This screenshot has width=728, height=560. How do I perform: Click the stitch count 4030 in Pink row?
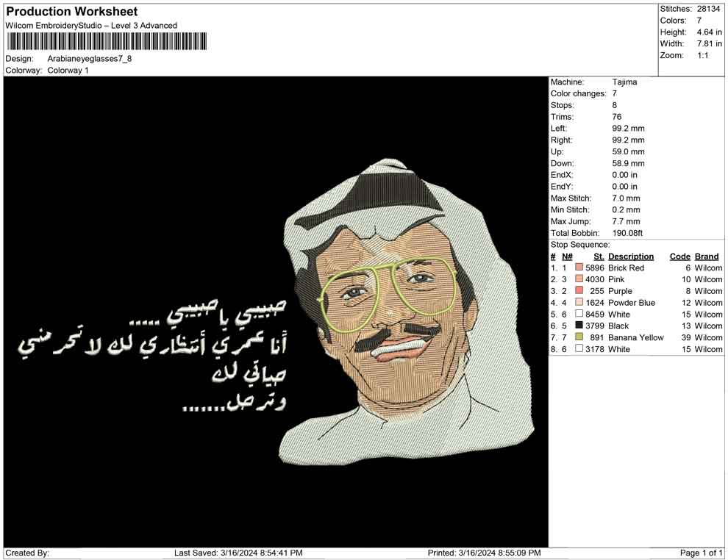(595, 279)
